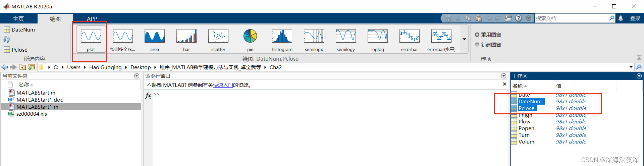Expand subfolders arrow after Desktop in path
The width and height of the screenshot is (644, 166).
click(155, 67)
